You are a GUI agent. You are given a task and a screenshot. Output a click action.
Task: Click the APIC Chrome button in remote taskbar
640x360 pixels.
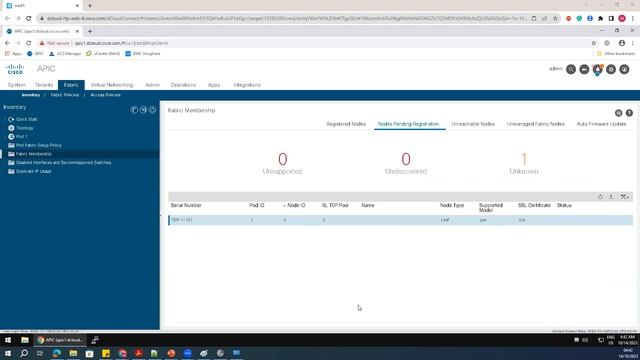[60, 340]
